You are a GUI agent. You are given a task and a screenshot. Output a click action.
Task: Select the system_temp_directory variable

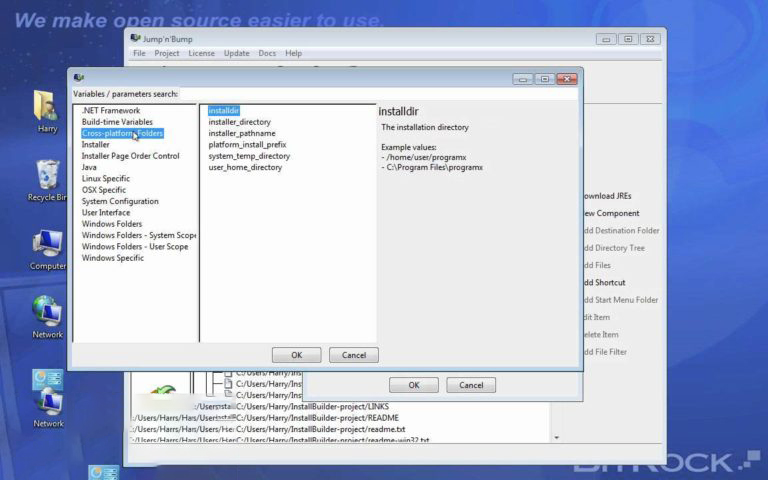point(249,156)
